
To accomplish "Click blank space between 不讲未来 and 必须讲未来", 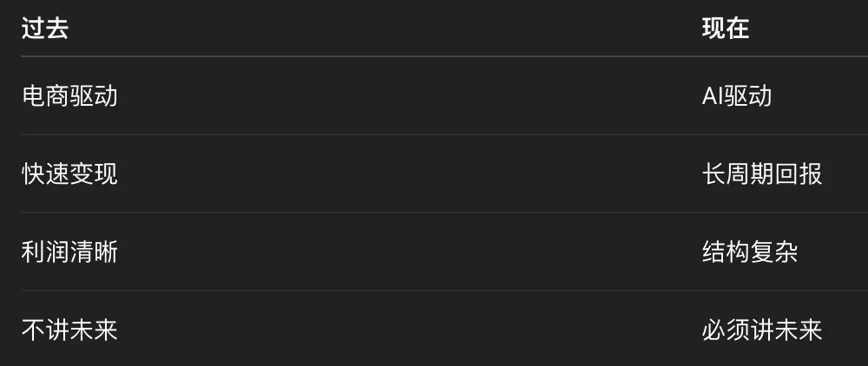I will [408, 330].
